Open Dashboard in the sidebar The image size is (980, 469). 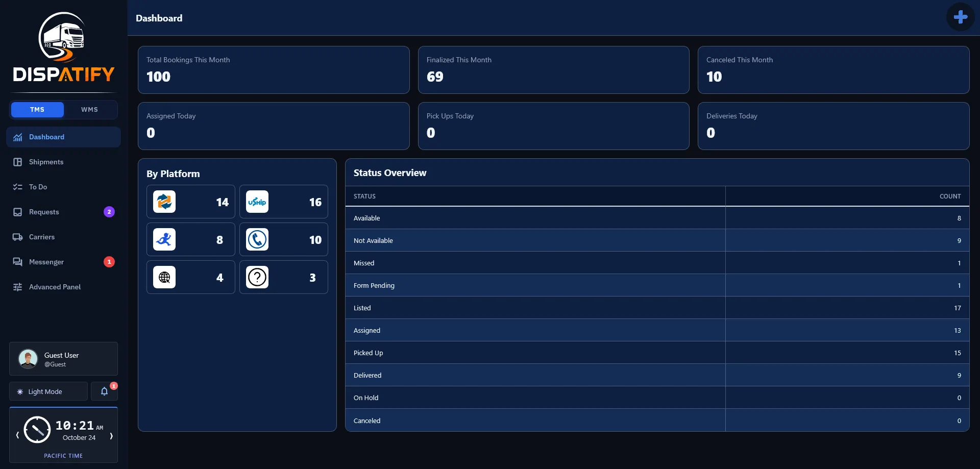[x=63, y=137]
